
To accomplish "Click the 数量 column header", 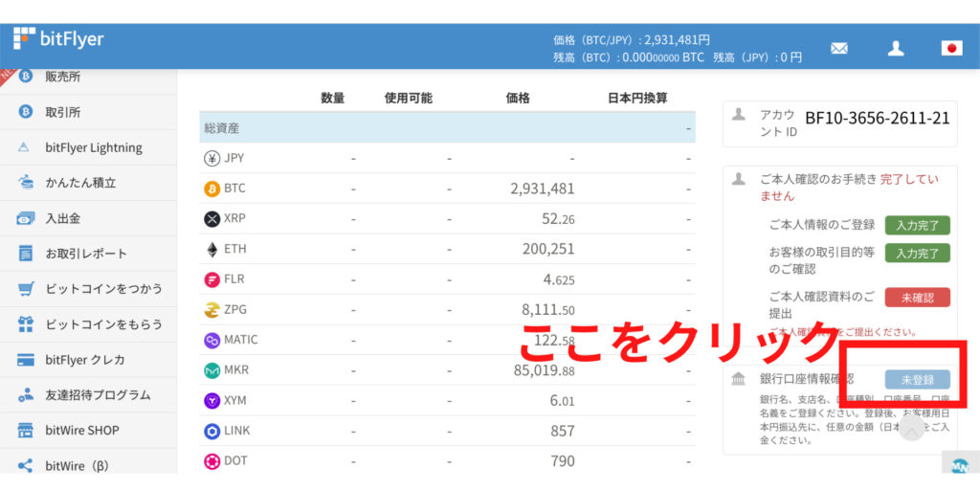I will [332, 99].
